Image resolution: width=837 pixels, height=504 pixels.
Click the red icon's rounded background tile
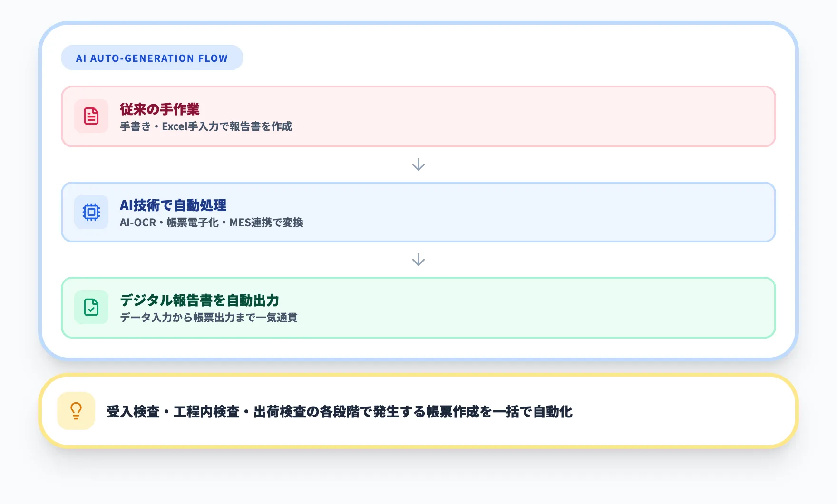(x=91, y=116)
